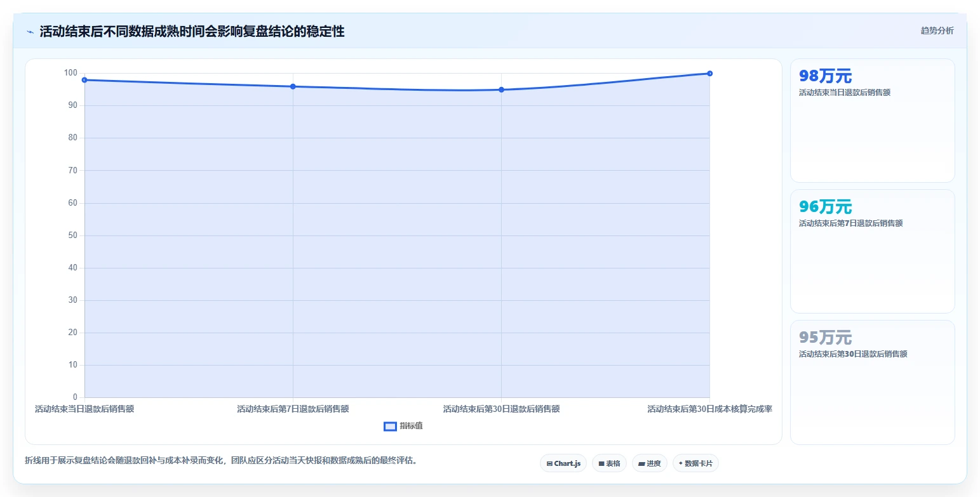Viewport: 980px width, 497px height.
Task: Click the 进度 chip icon
Action: 641,464
